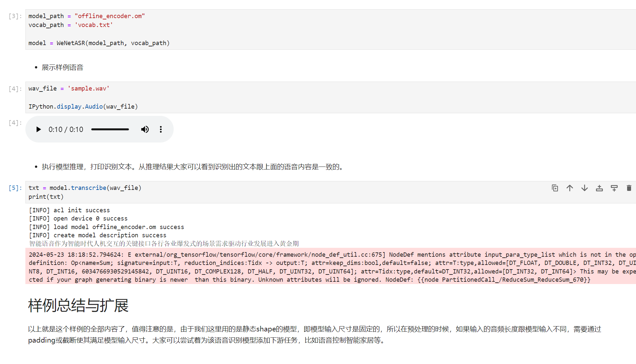
Task: Click the 展示样例语音 bullet text
Action: (x=63, y=67)
